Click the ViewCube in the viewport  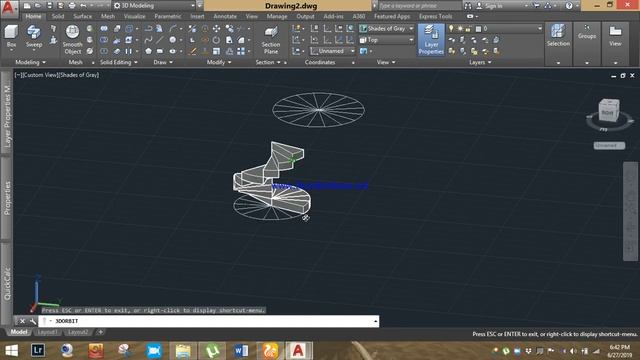(x=608, y=111)
